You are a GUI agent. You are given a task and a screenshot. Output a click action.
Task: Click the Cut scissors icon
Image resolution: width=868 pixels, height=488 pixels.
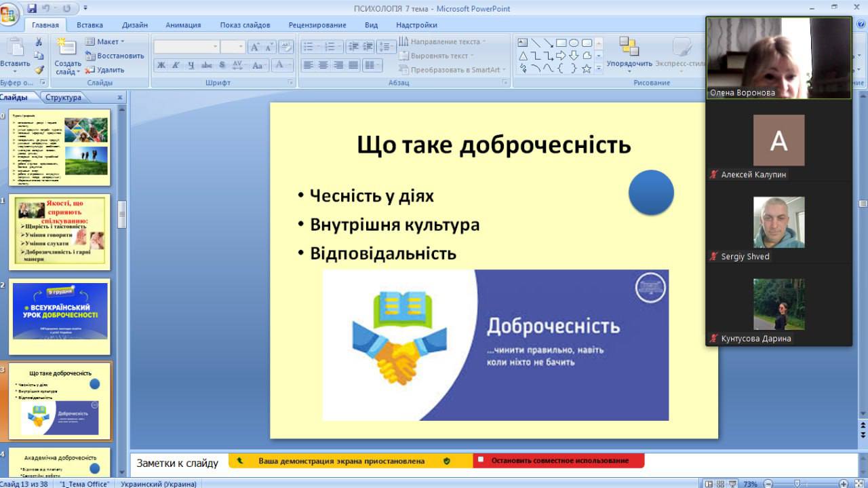39,42
